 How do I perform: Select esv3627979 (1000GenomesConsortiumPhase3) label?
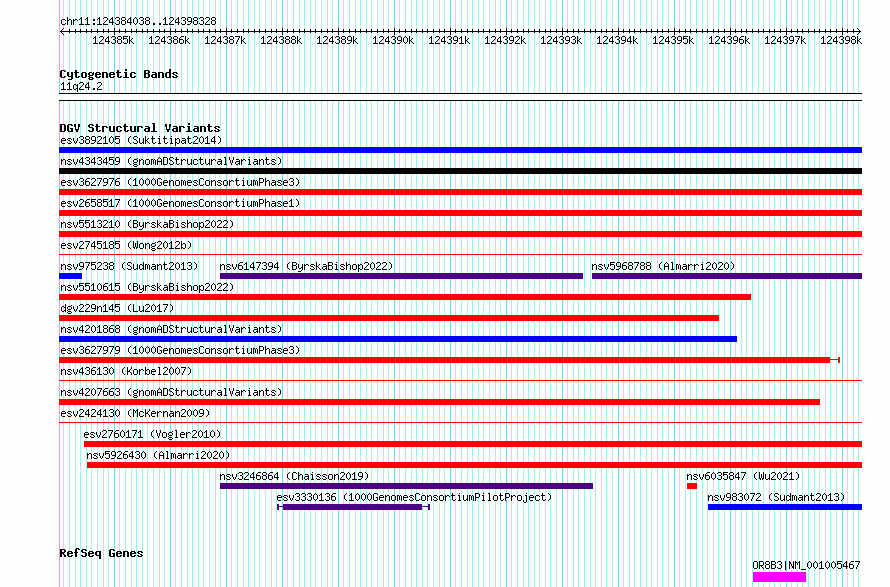180,350
